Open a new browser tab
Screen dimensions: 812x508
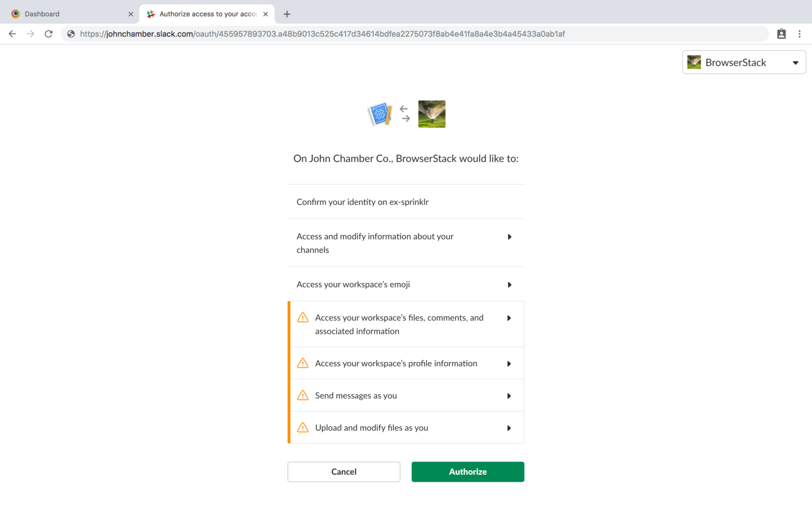pos(287,14)
